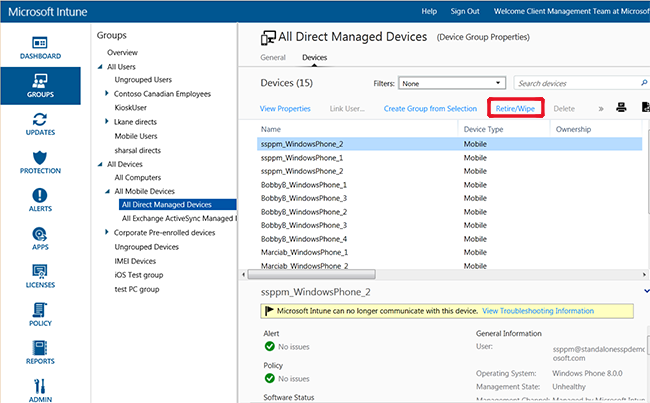This screenshot has width=650, height=403.
Task: Collapse the All Users tree node
Action: [x=100, y=67]
